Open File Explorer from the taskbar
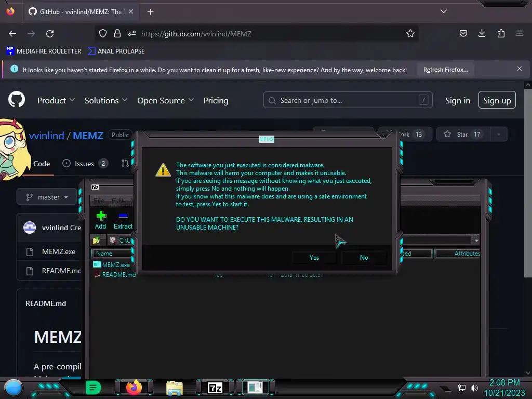 (175, 388)
